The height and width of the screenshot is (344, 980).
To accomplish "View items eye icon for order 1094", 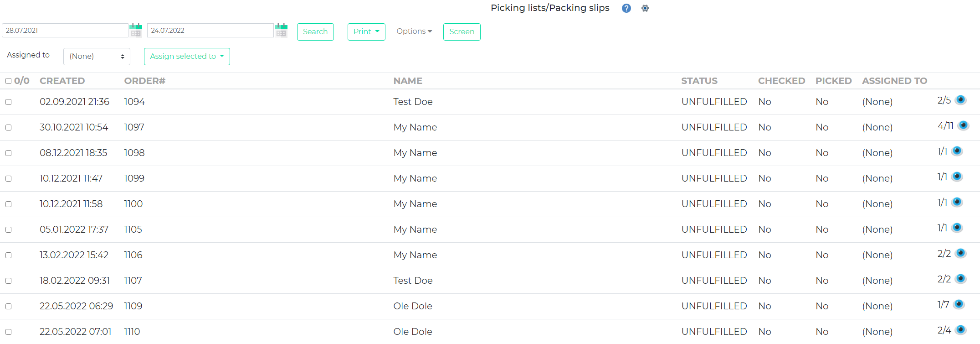I will click(961, 99).
